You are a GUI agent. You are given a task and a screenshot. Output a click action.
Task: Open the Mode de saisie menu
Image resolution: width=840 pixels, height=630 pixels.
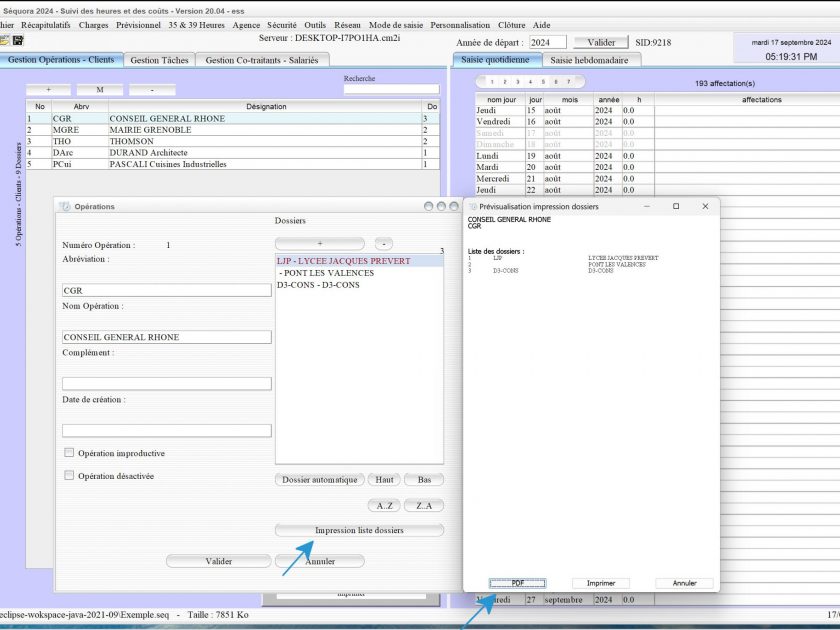(396, 25)
